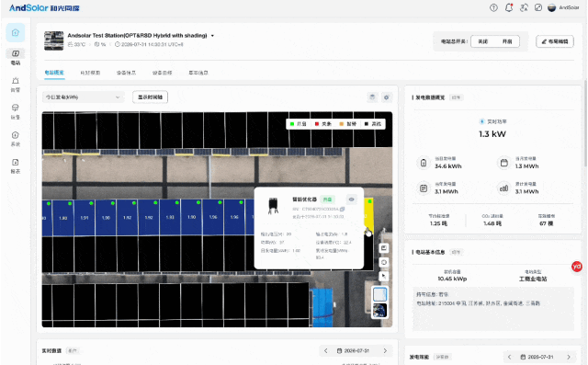Go to the next day in the 实时数据 date picker
588x365 pixels.
(385, 350)
